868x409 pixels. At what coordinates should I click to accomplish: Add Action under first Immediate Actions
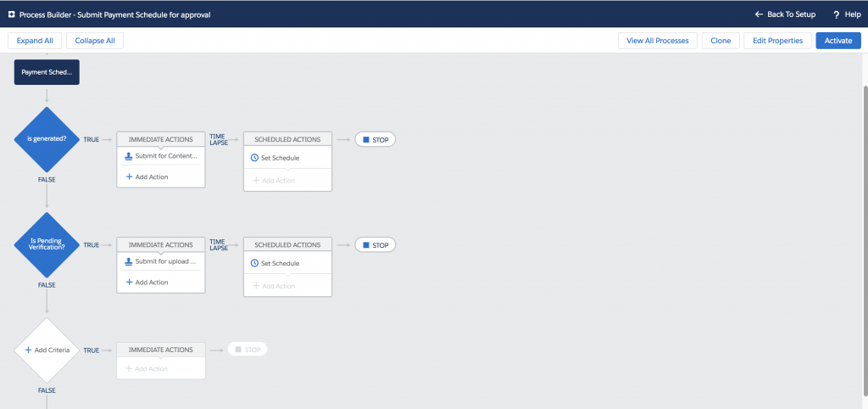(x=147, y=176)
